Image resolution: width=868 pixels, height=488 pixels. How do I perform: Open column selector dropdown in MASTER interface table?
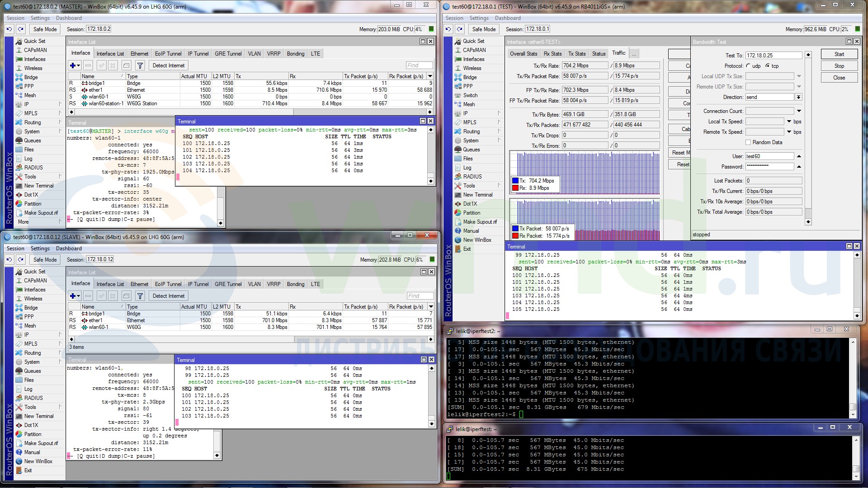coord(430,76)
